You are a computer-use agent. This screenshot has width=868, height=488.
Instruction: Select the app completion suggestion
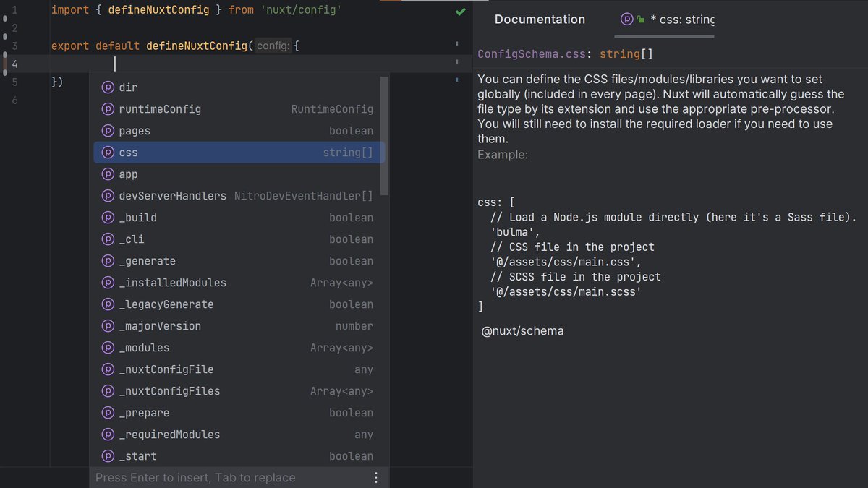click(237, 174)
